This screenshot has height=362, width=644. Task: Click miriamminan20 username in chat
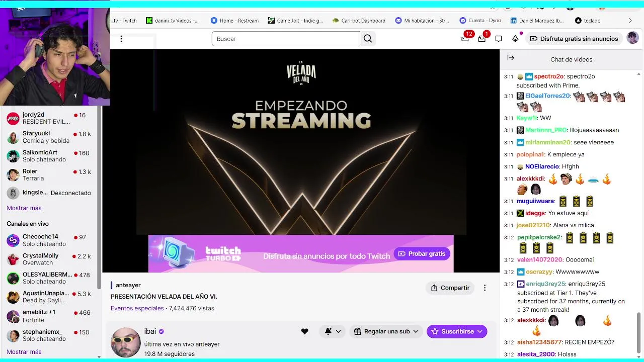[x=548, y=142]
